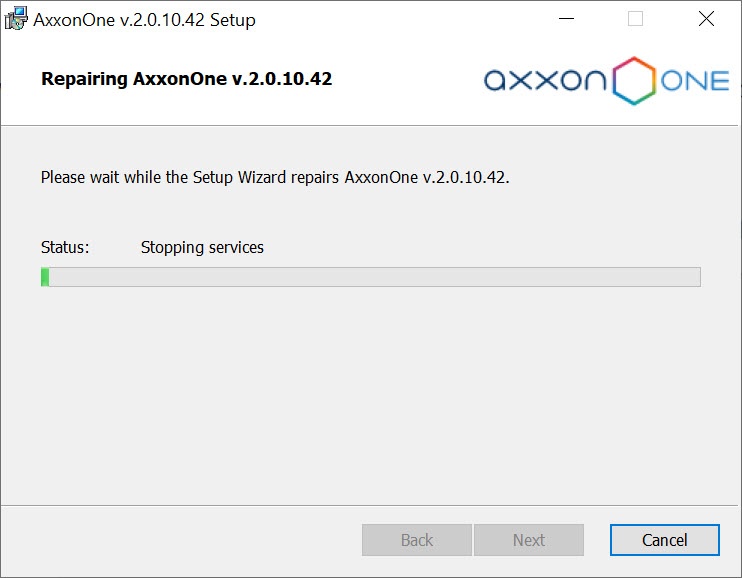Screen dimensions: 742x578
Task: Click the "AxxonOne v.2.0.10.42 Setup" title bar text
Action: click(144, 19)
